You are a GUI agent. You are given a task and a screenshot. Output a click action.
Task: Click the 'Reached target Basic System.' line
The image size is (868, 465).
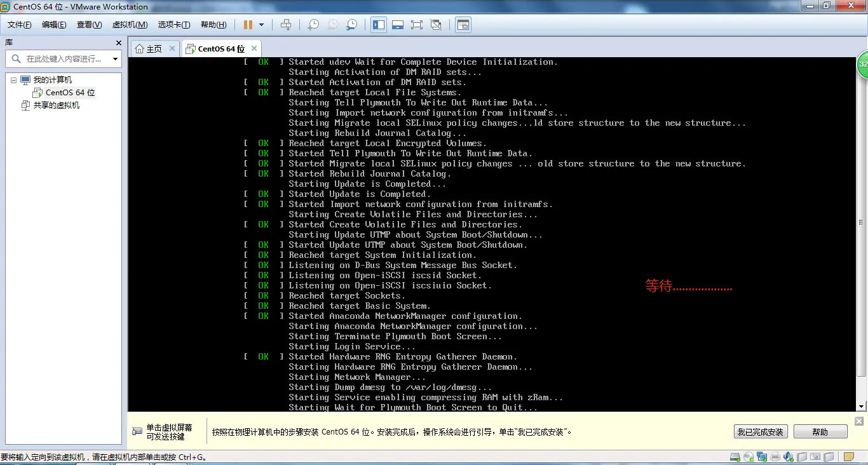(x=360, y=306)
